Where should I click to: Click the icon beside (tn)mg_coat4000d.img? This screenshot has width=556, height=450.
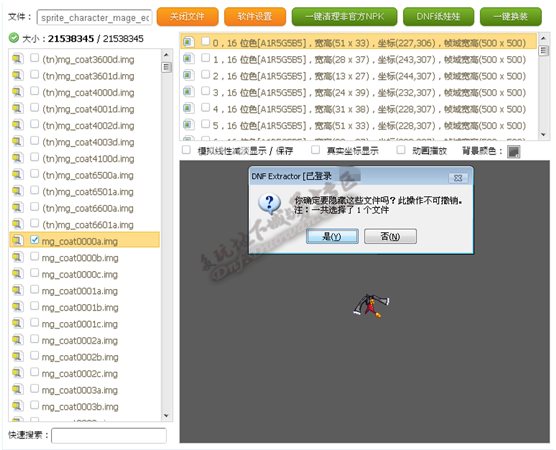point(17,91)
